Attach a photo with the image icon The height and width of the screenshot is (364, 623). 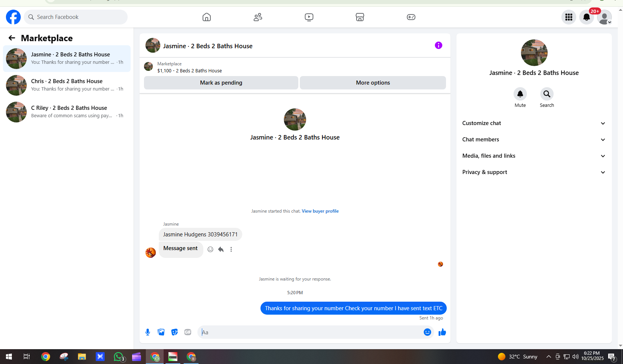[x=161, y=332]
